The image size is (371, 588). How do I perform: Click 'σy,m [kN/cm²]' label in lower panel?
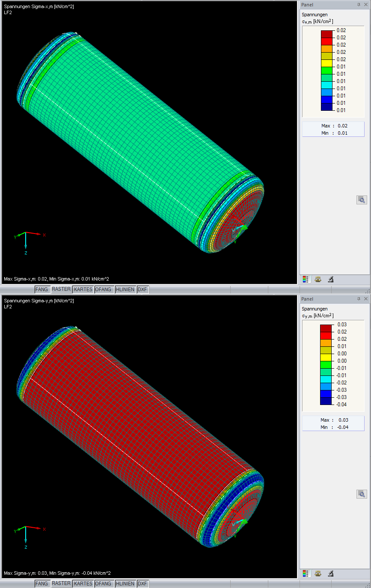tap(317, 316)
